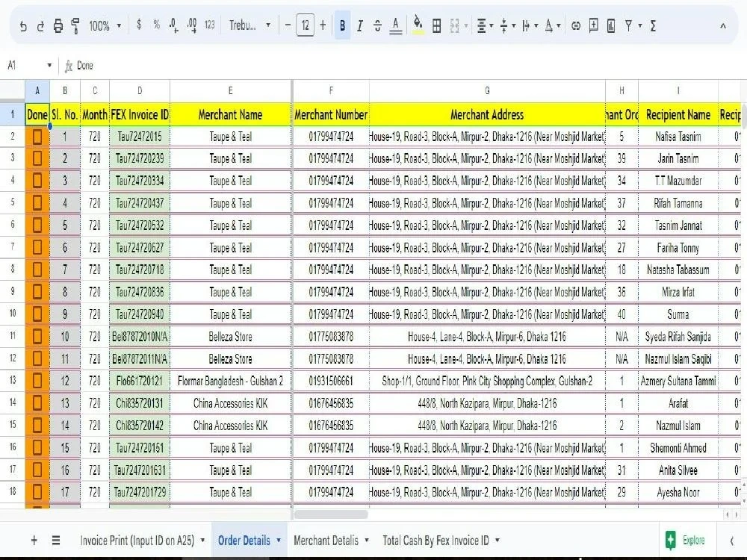Screen dimensions: 747x560
Task: Check Done box for Flo661720121 row
Action: pyautogui.click(x=37, y=381)
